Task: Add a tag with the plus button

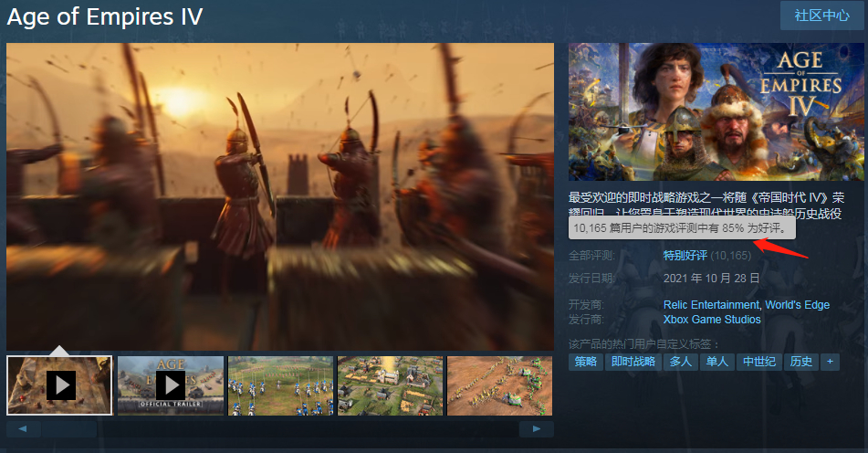Action: point(830,362)
